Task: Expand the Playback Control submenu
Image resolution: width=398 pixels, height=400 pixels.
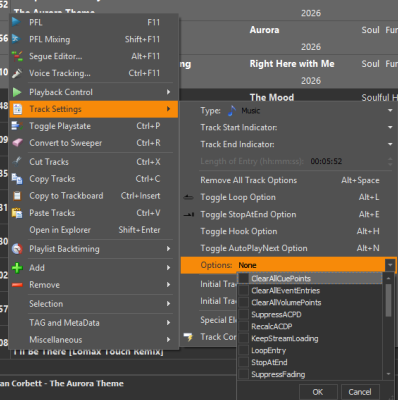Action: coord(168,92)
